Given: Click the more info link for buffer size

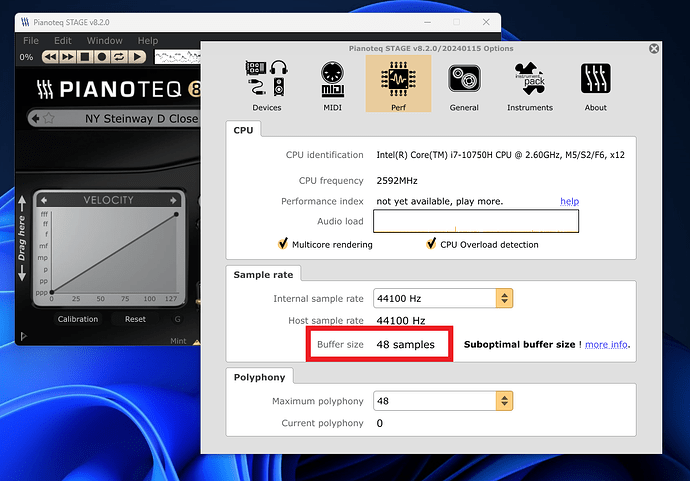Looking at the screenshot, I should point(606,345).
